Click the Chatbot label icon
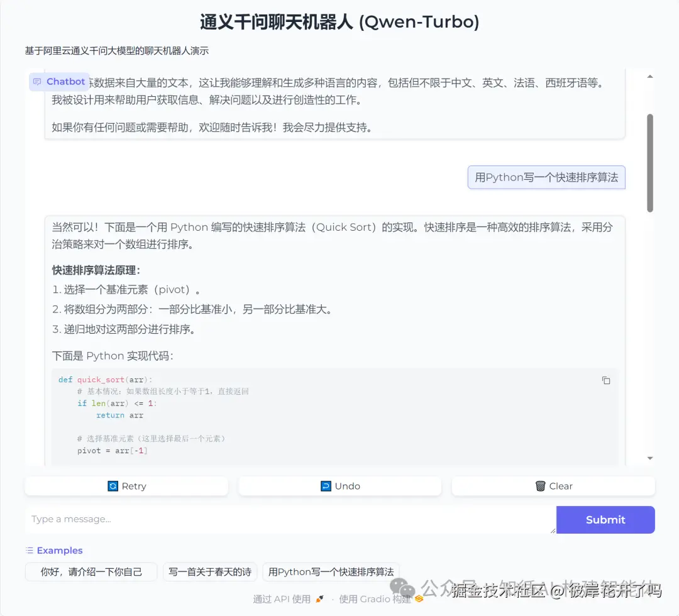This screenshot has width=679, height=616. [x=37, y=82]
